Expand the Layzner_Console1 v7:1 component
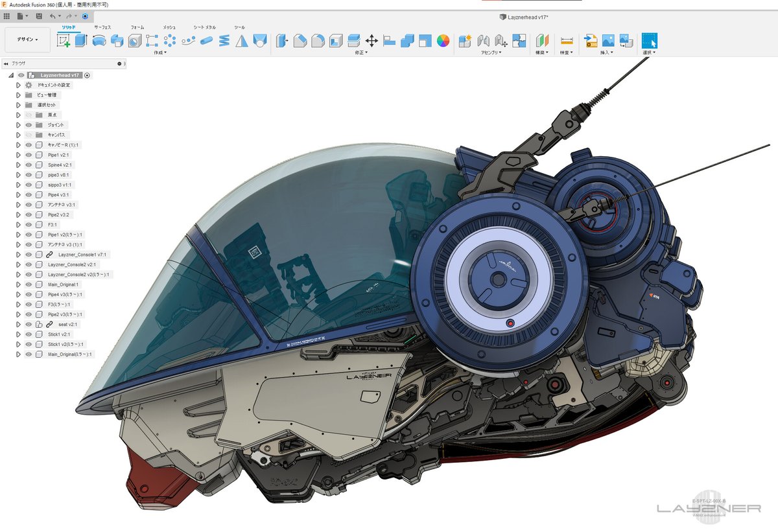Image resolution: width=778 pixels, height=532 pixels. [x=19, y=255]
